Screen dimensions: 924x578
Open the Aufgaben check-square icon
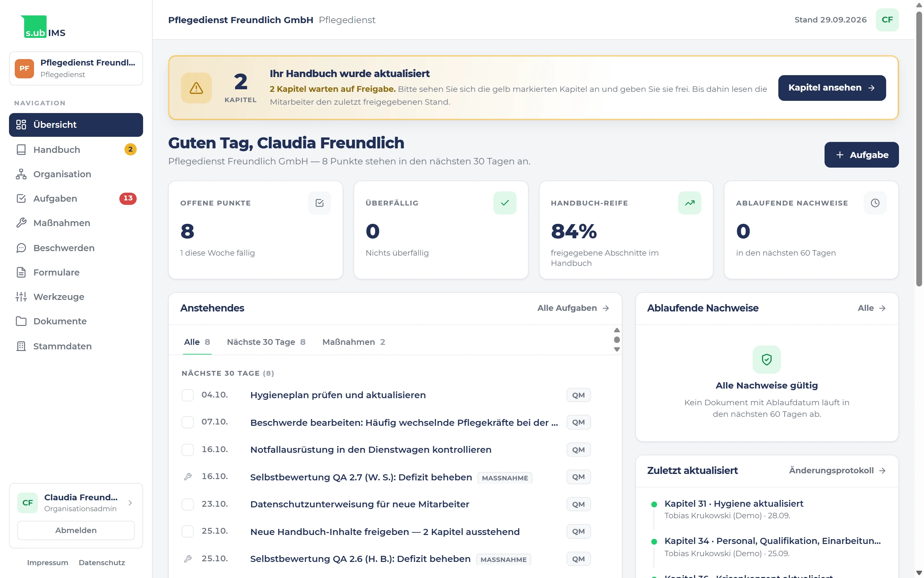pos(21,198)
